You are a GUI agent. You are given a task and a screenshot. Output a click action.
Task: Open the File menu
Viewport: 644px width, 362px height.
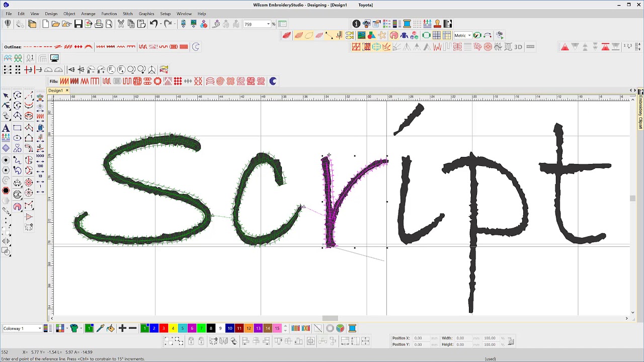[x=9, y=14]
